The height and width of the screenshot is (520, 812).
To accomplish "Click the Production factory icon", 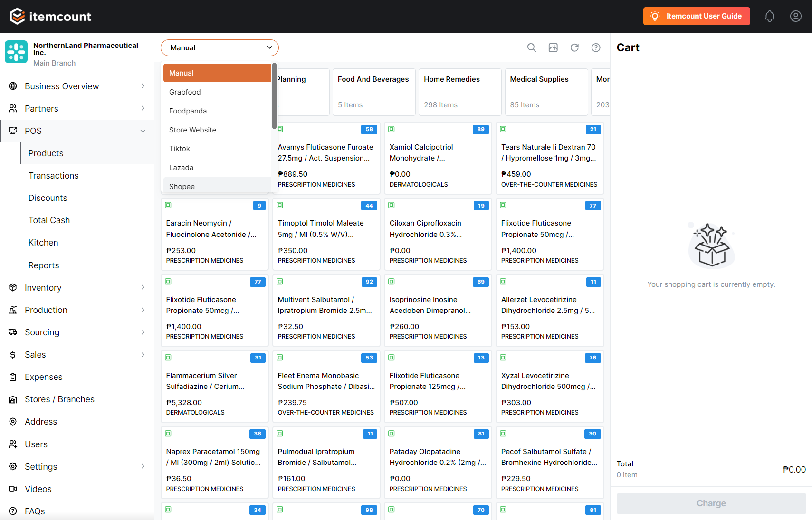I will point(13,310).
